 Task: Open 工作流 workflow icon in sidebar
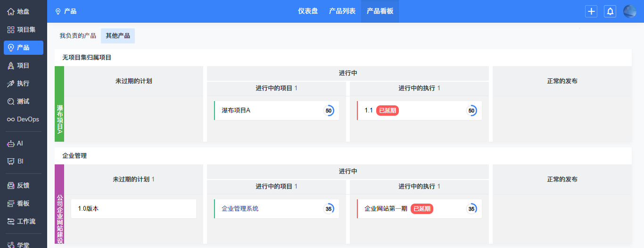11,222
